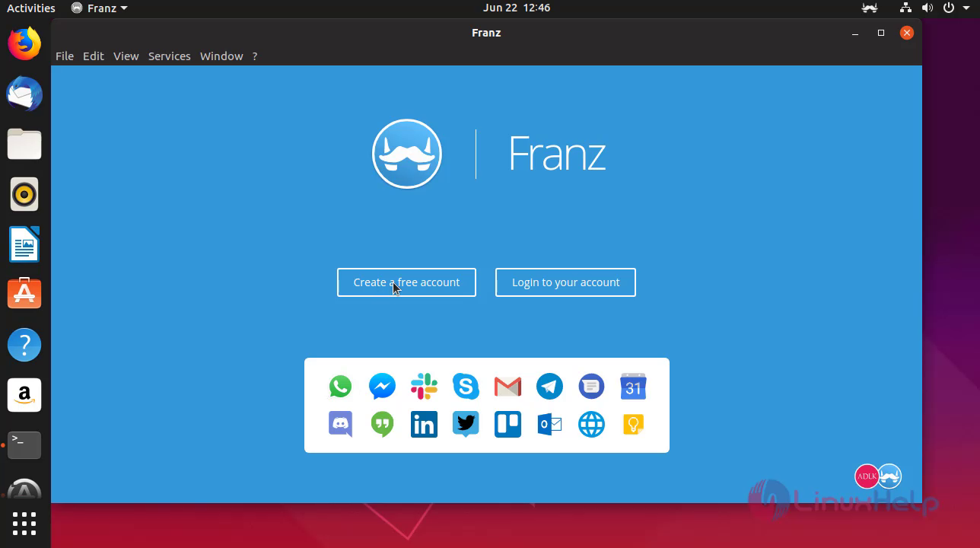980x548 pixels.
Task: Open the clock calendar Jun 22 12:46
Action: pos(517,8)
